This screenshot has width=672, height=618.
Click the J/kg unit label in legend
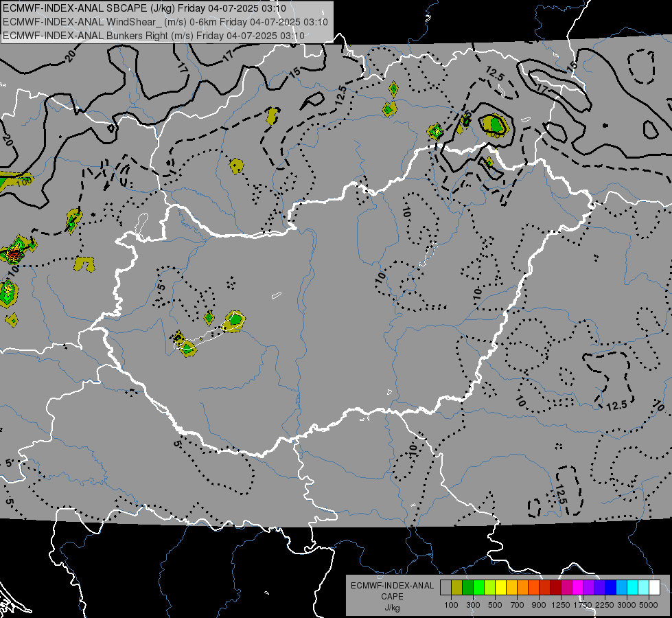click(x=392, y=608)
